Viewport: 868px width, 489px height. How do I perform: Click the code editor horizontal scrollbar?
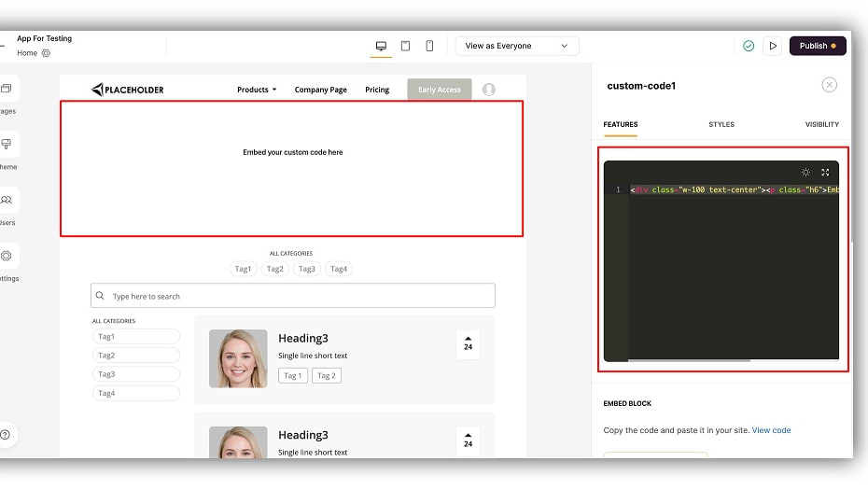click(689, 360)
